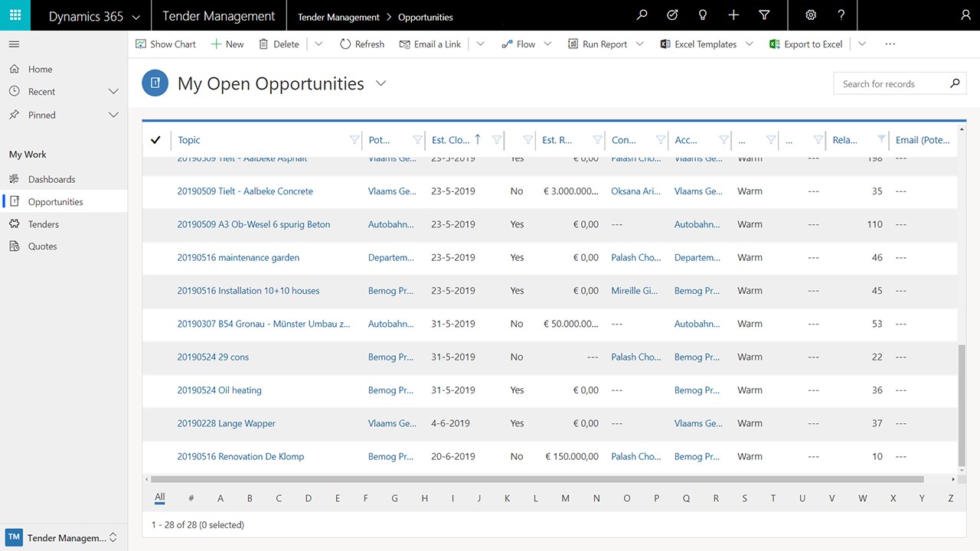Filter records by letter A
Image resolution: width=980 pixels, height=551 pixels.
tap(220, 498)
